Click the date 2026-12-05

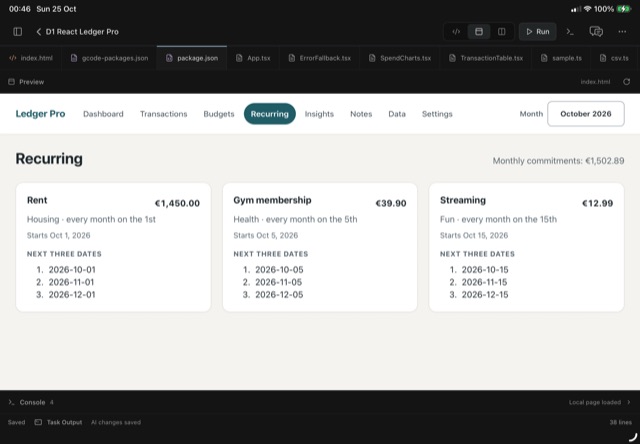(x=279, y=295)
